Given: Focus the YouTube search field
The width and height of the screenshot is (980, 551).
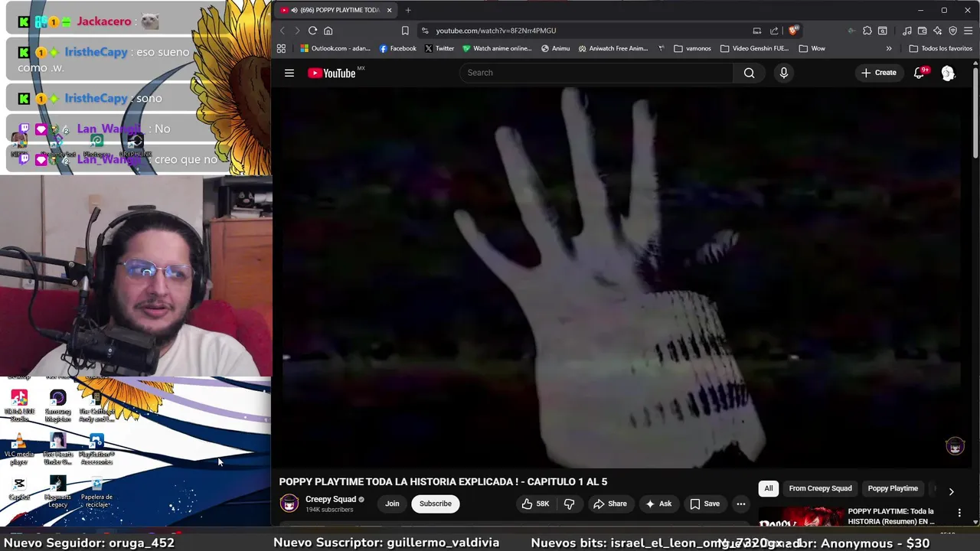Looking at the screenshot, I should [x=596, y=73].
